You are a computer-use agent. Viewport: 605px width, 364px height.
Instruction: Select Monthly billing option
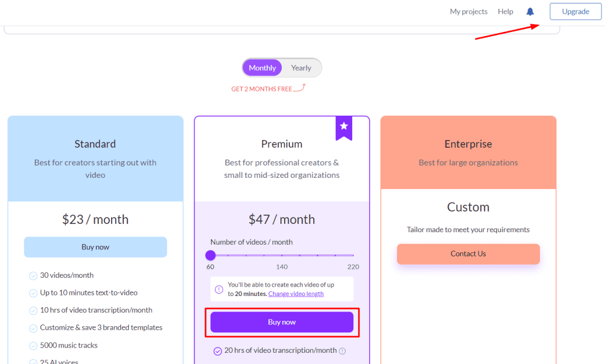coord(262,68)
